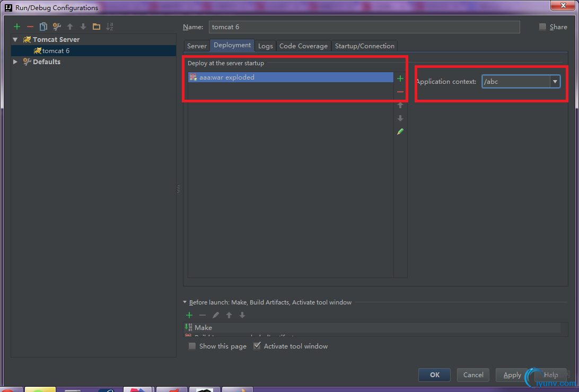Focus the Name field containing tomcat 6
This screenshot has height=392, width=579.
[364, 27]
